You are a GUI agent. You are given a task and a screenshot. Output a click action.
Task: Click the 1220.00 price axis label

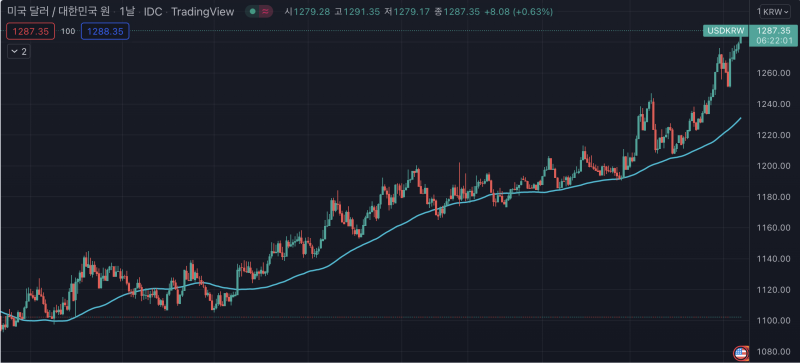(x=774, y=135)
